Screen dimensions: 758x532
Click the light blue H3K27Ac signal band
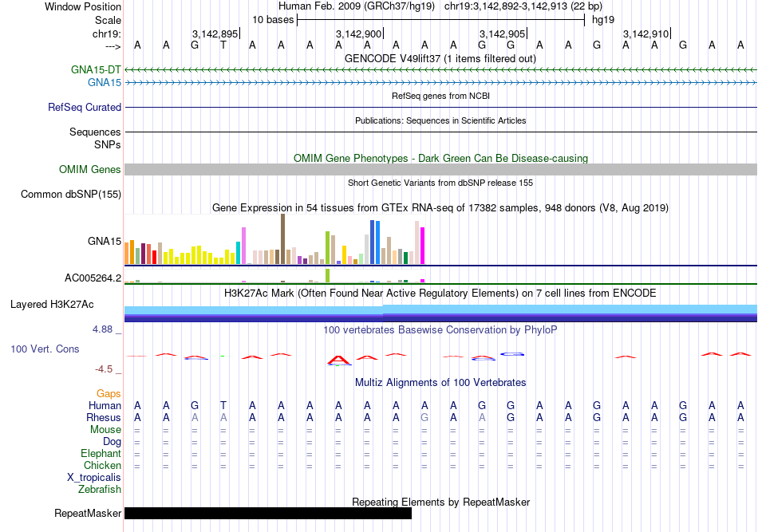tap(441, 309)
